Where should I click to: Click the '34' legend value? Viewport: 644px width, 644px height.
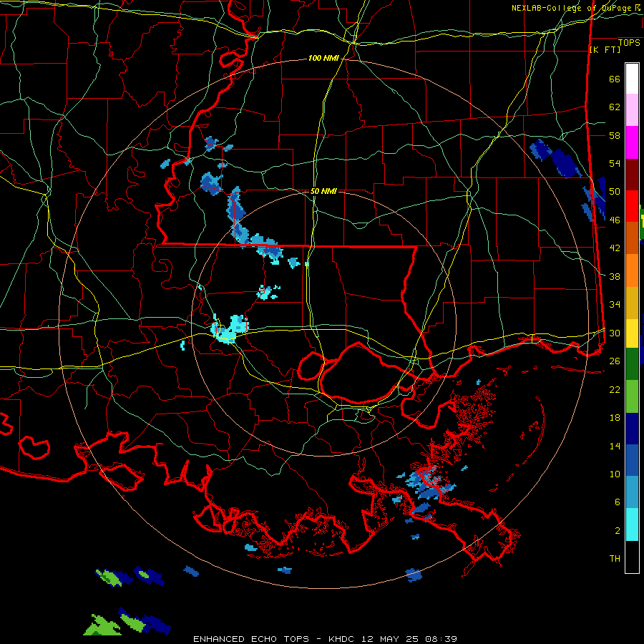pos(615,305)
